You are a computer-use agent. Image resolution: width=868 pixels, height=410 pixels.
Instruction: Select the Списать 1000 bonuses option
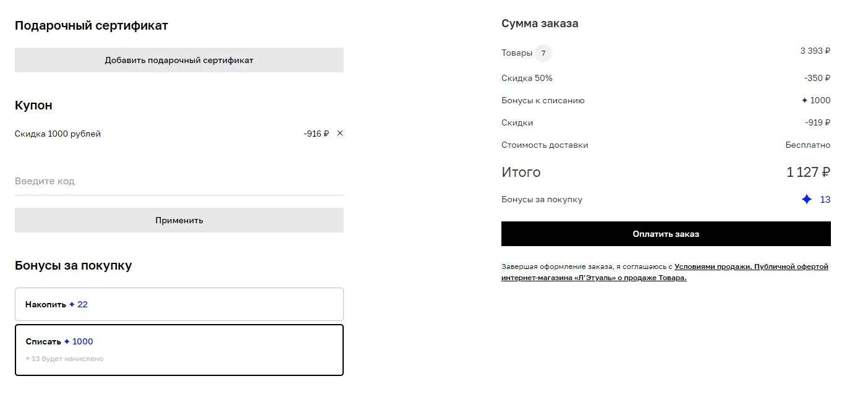point(179,350)
